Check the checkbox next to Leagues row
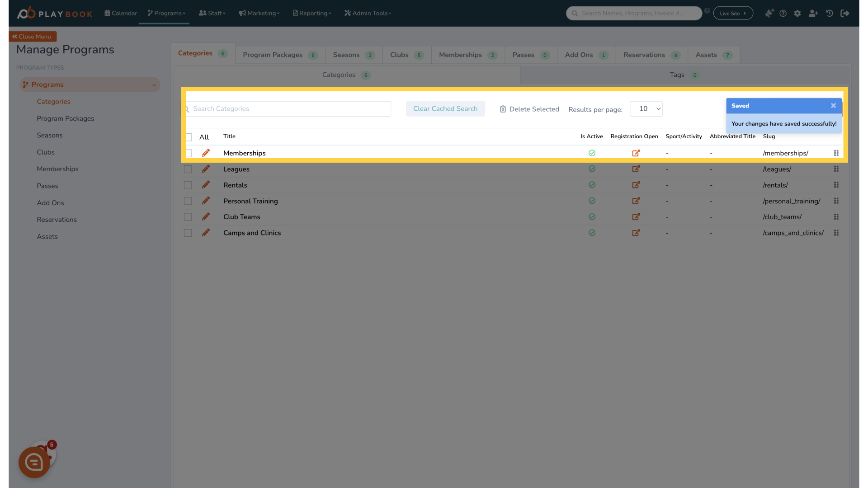The height and width of the screenshot is (488, 868). (189, 169)
